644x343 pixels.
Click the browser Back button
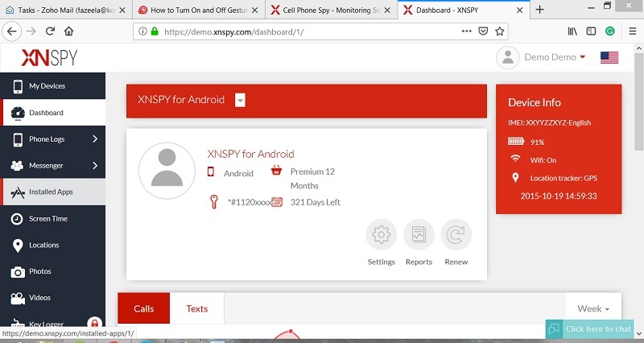tap(11, 31)
